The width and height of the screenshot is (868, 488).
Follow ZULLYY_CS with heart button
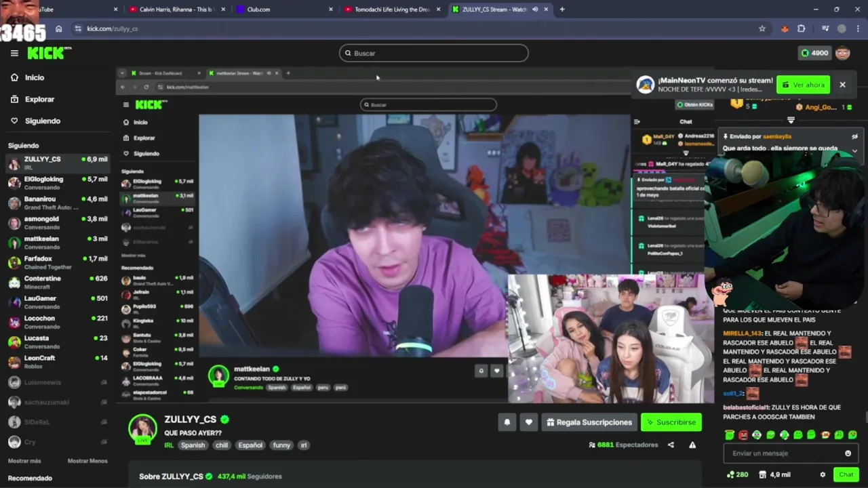click(x=528, y=422)
